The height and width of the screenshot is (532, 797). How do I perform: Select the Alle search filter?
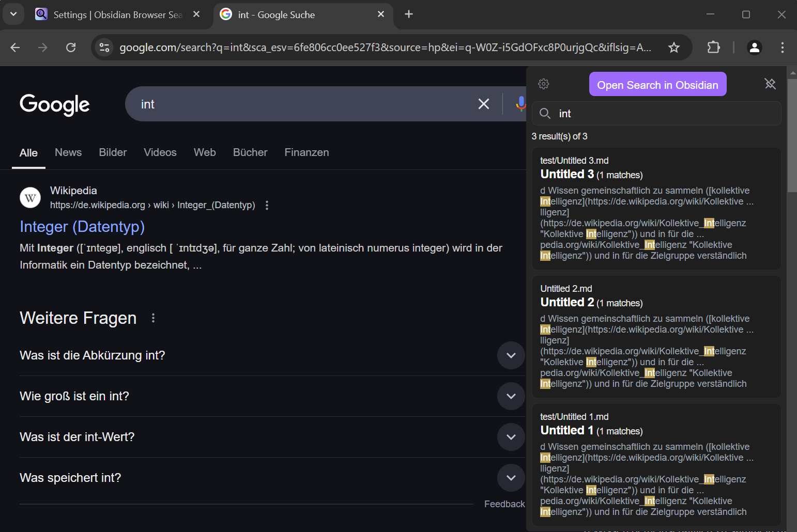tap(28, 153)
